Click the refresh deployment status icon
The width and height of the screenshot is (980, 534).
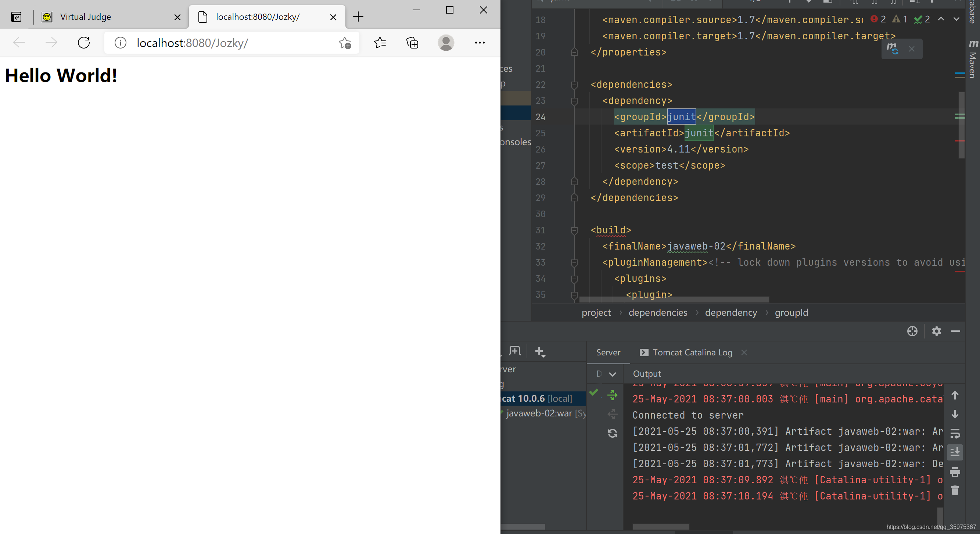pyautogui.click(x=612, y=433)
